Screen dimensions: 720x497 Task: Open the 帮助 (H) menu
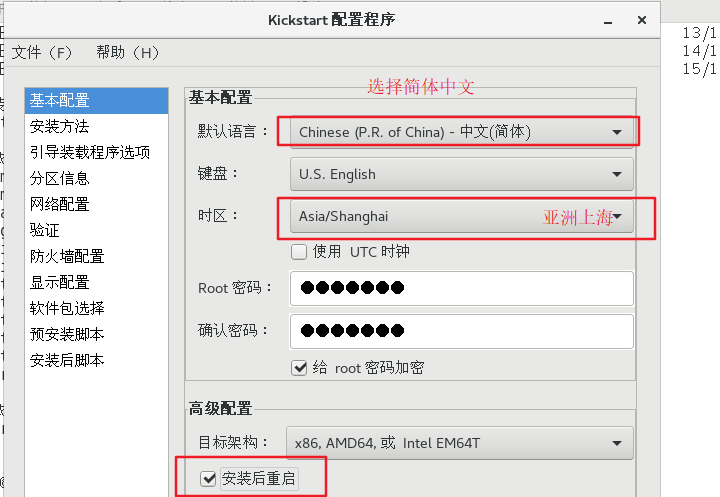128,52
